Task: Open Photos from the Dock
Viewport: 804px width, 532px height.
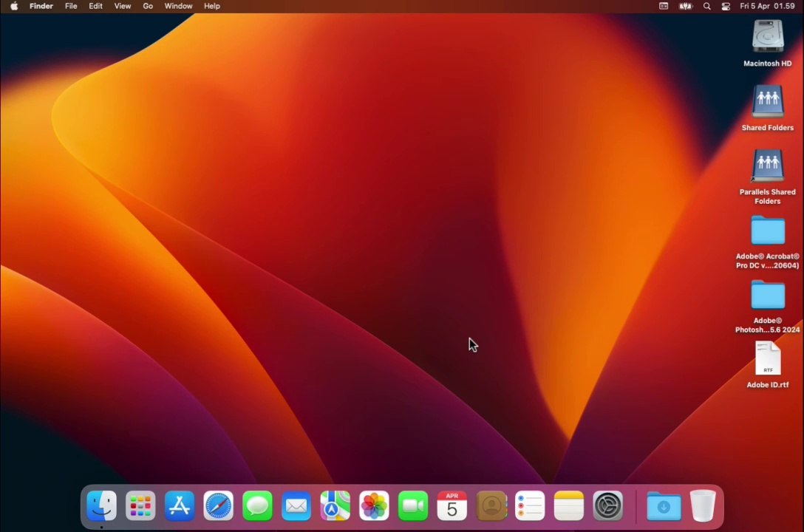Action: (374, 506)
